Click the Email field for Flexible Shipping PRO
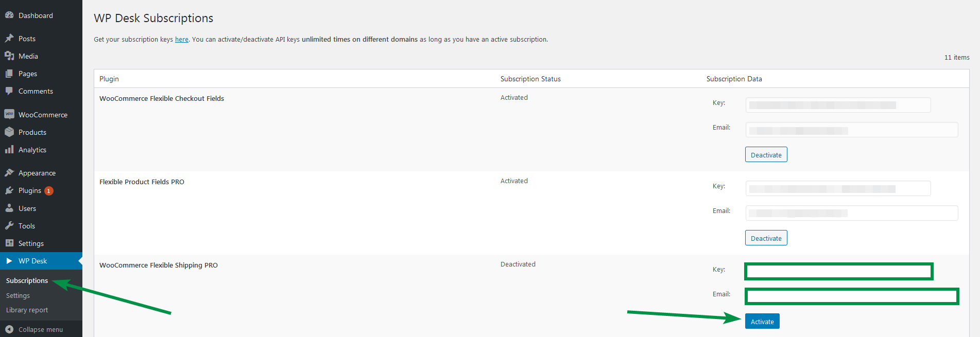Screen dimensions: 980x337 tap(851, 296)
